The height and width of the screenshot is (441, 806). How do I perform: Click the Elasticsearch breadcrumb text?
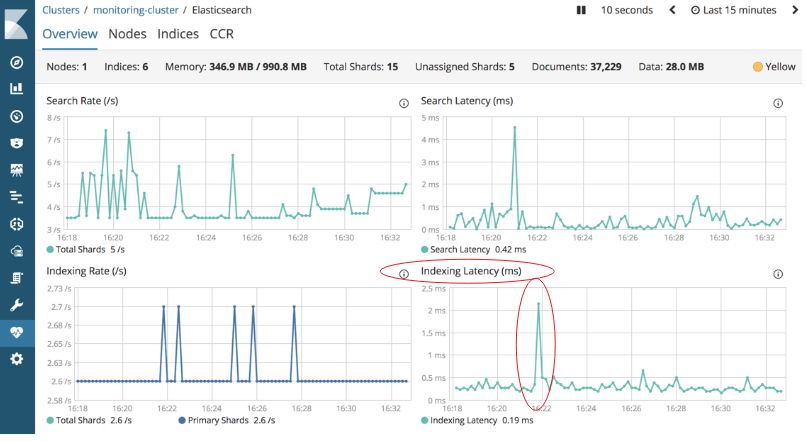[222, 10]
